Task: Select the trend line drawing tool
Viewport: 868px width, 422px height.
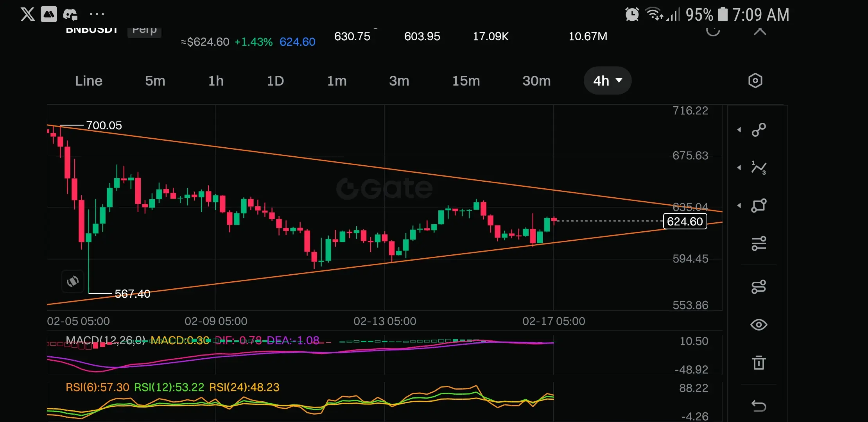Action: [x=759, y=130]
